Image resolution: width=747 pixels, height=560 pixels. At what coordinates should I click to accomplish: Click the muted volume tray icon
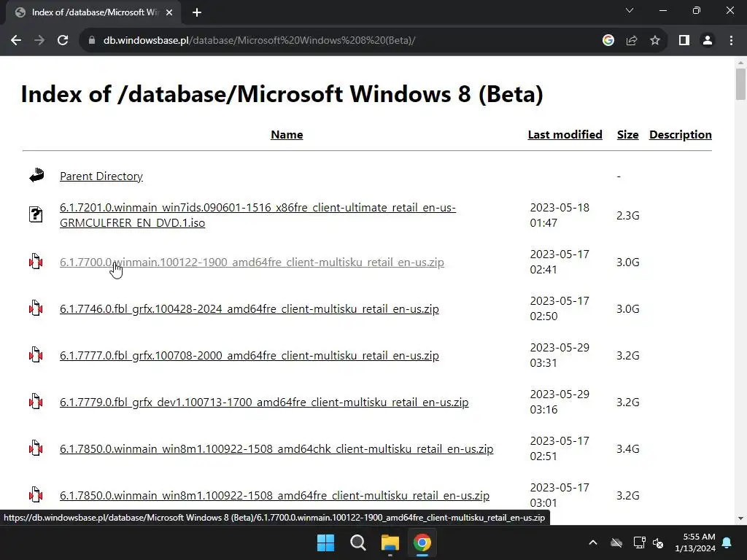click(x=659, y=542)
